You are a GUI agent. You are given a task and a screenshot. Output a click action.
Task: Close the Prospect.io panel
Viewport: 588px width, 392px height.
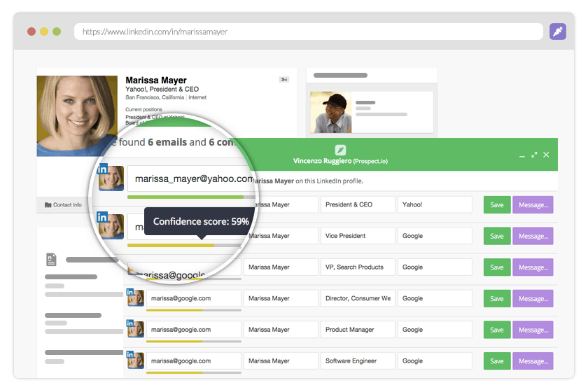[x=546, y=155]
